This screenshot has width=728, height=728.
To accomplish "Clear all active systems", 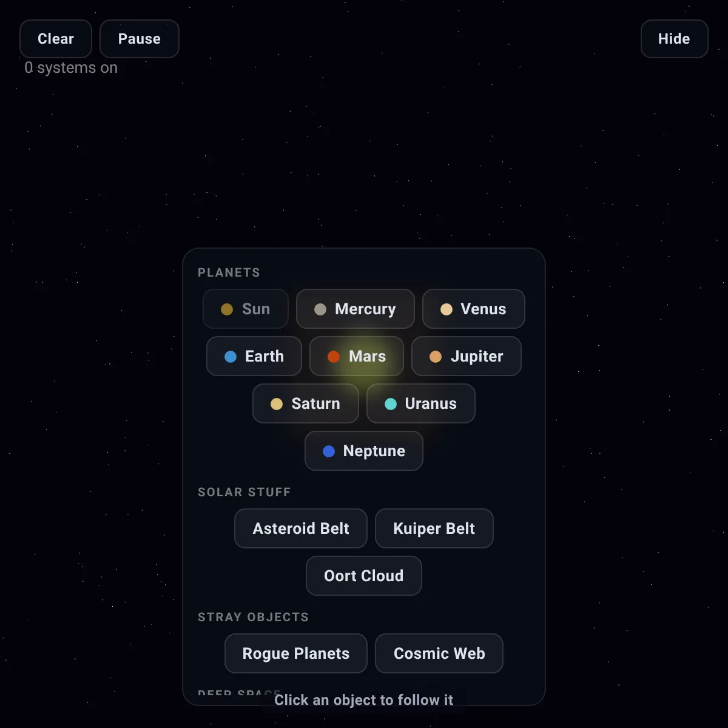I will (x=56, y=39).
